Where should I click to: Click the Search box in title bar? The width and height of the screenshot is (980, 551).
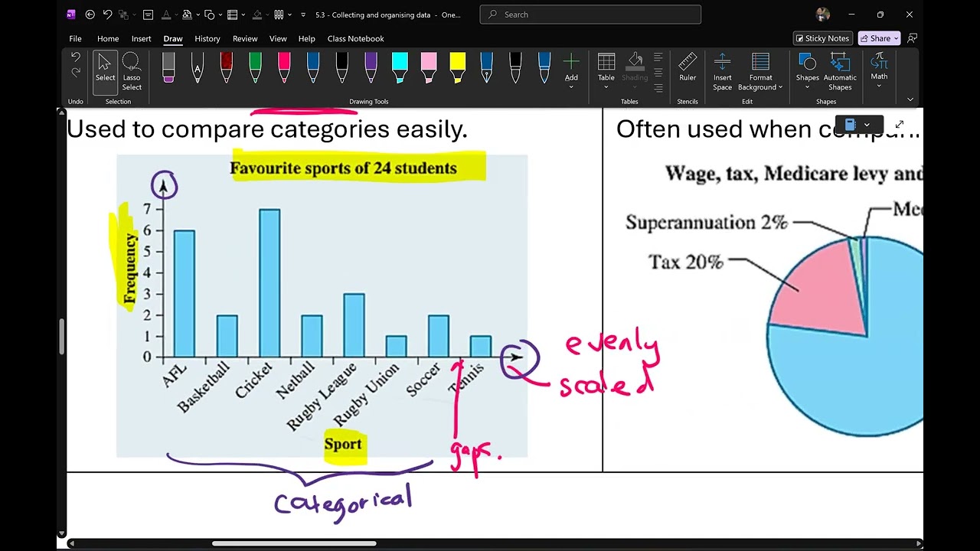590,15
